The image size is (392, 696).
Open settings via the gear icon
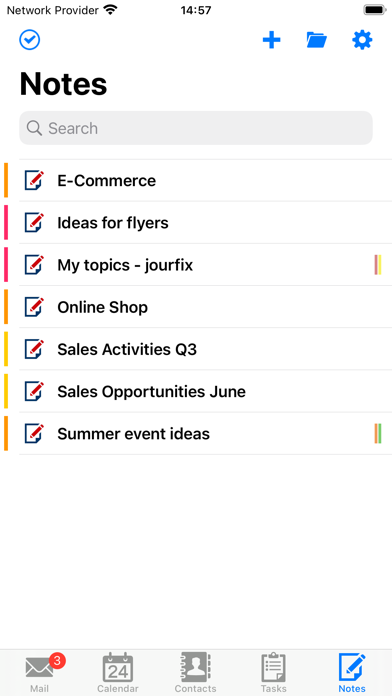click(x=362, y=40)
